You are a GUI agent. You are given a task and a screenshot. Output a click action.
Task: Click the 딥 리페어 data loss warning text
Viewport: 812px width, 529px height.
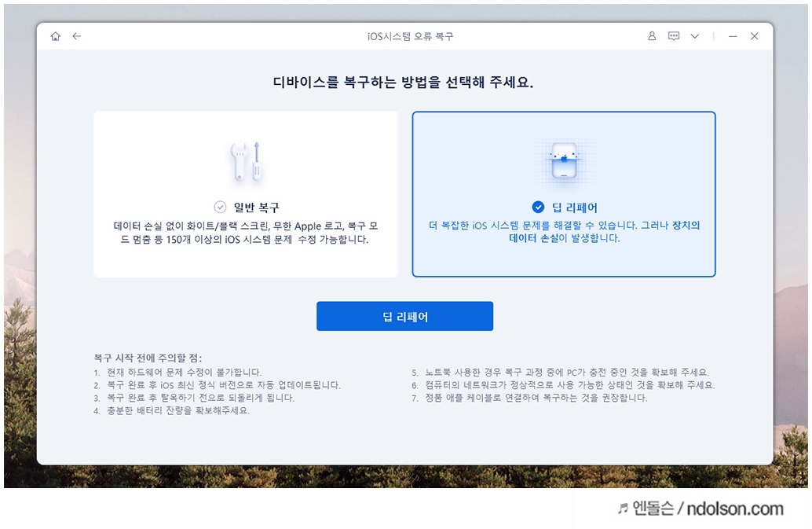564,232
